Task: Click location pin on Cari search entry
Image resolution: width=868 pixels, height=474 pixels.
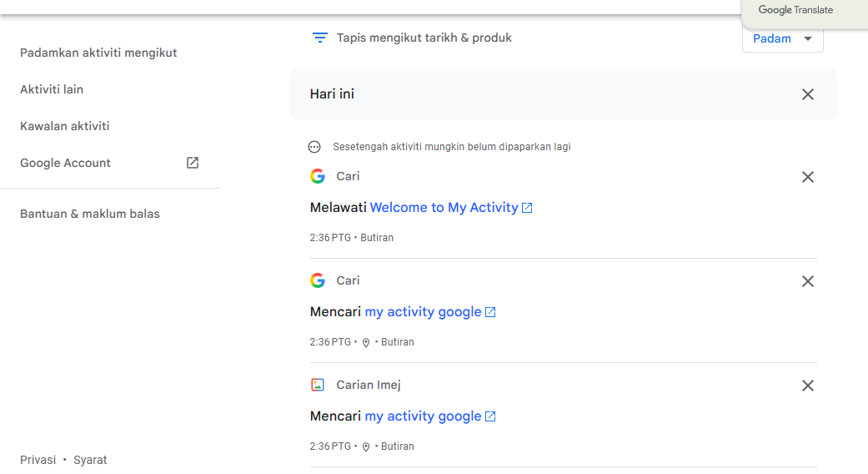Action: 366,343
